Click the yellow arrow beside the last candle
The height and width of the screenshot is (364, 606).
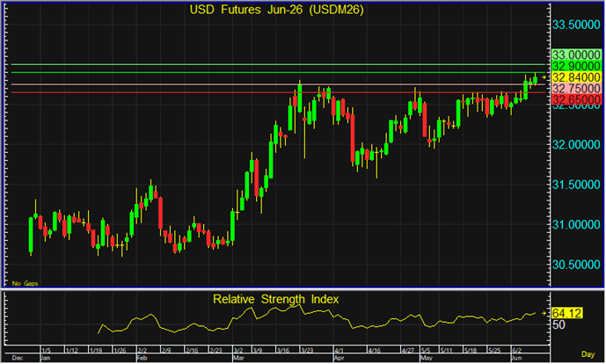[x=544, y=77]
